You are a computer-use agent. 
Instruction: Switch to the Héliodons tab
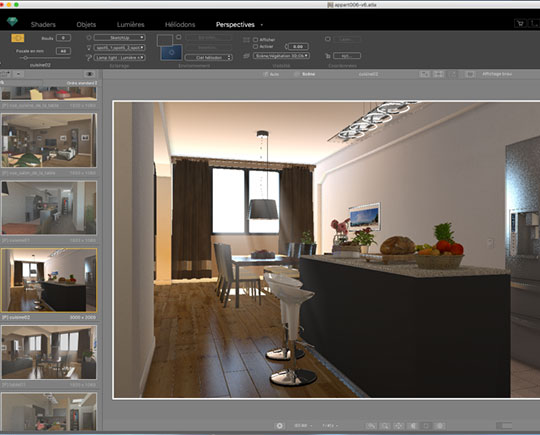point(180,24)
